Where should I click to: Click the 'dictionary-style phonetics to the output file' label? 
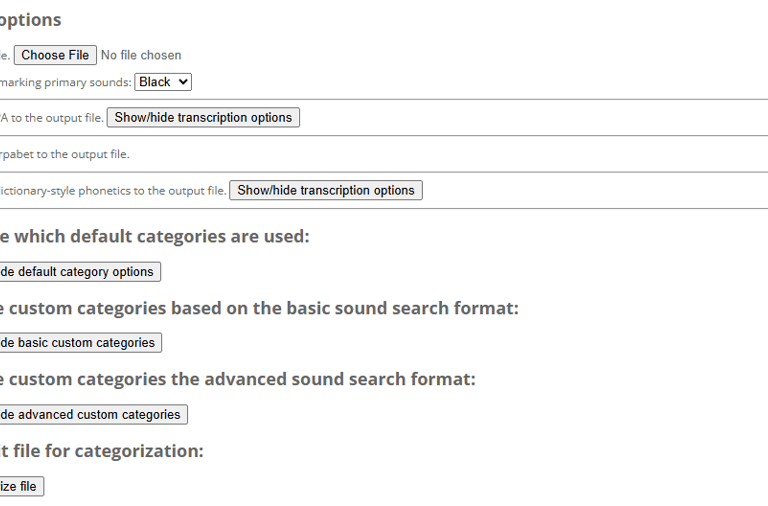click(113, 190)
